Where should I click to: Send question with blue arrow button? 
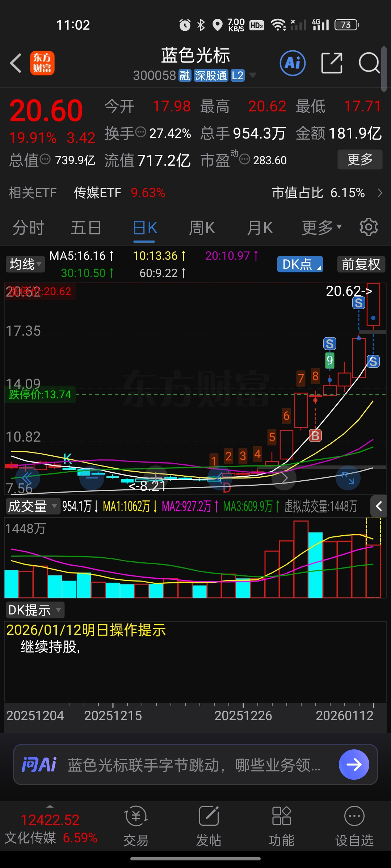tap(354, 764)
